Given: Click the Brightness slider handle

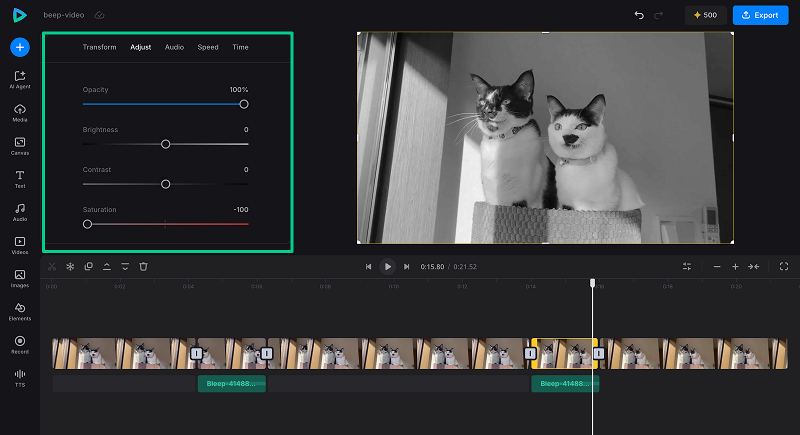Looking at the screenshot, I should coord(165,144).
